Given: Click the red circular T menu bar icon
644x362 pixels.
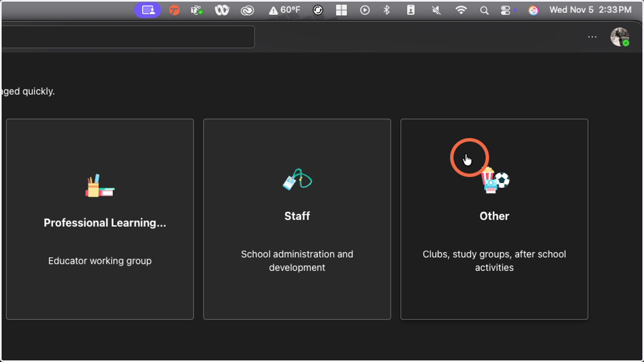Looking at the screenshot, I should (x=174, y=10).
